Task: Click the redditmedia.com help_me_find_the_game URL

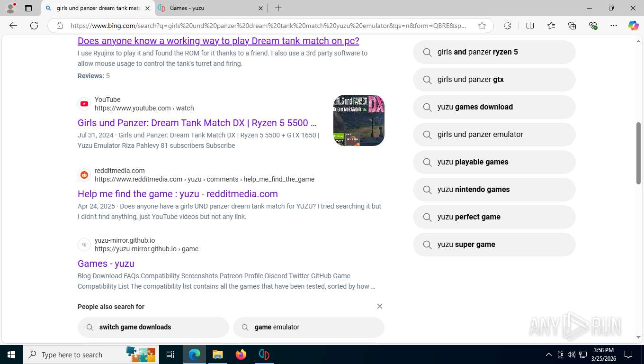Action: (x=205, y=179)
